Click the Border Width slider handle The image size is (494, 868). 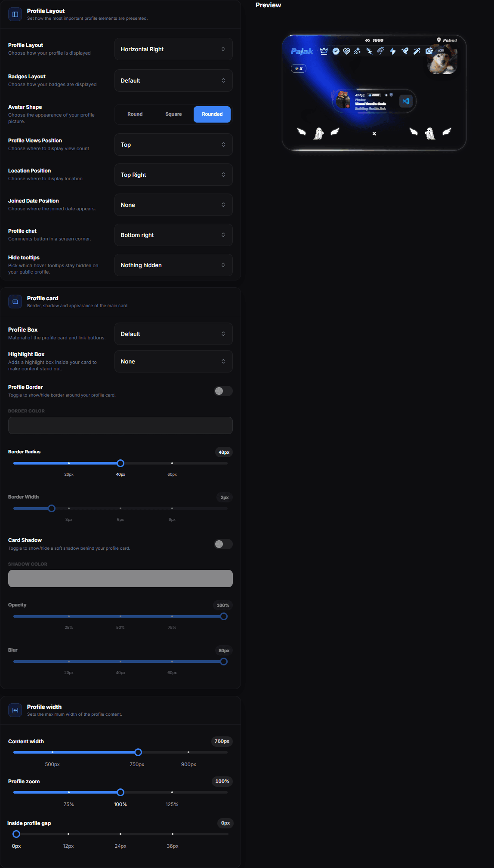(x=52, y=508)
